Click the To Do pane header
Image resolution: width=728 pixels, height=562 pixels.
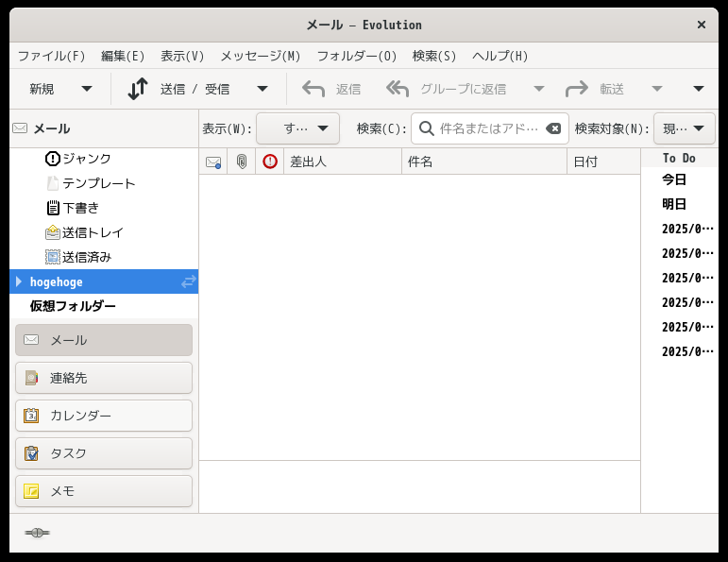(x=679, y=158)
